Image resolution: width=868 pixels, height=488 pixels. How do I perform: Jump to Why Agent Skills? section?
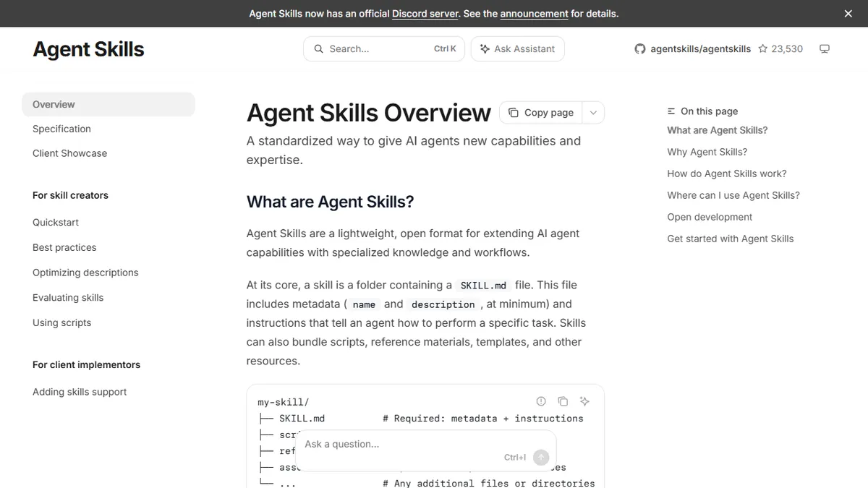tap(707, 152)
